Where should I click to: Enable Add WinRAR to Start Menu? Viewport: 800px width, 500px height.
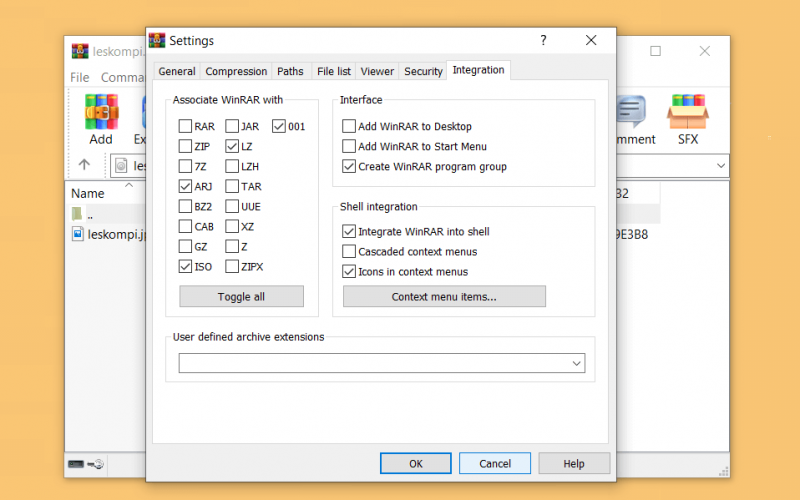[349, 146]
